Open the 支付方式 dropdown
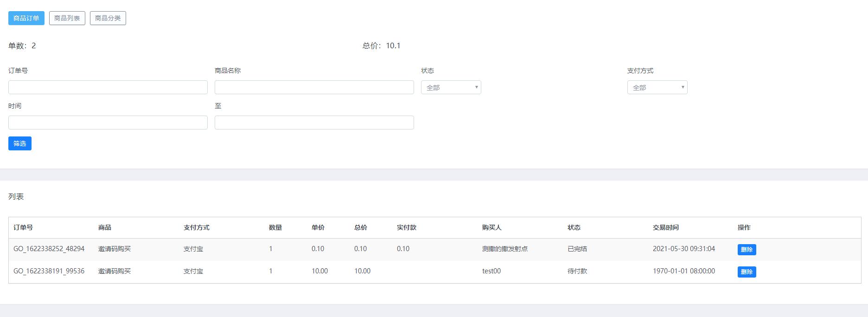 coord(657,87)
